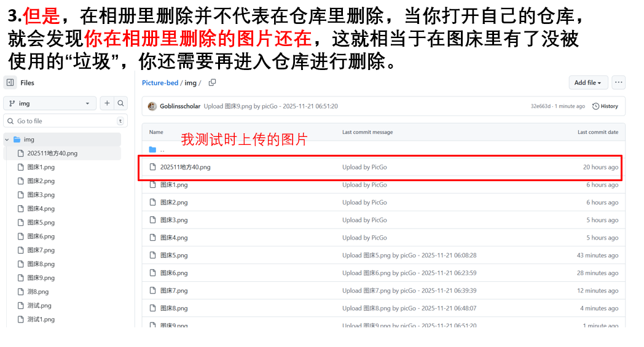Viewport: 644px width, 347px height.
Task: Open the Add file dropdown
Action: click(587, 82)
